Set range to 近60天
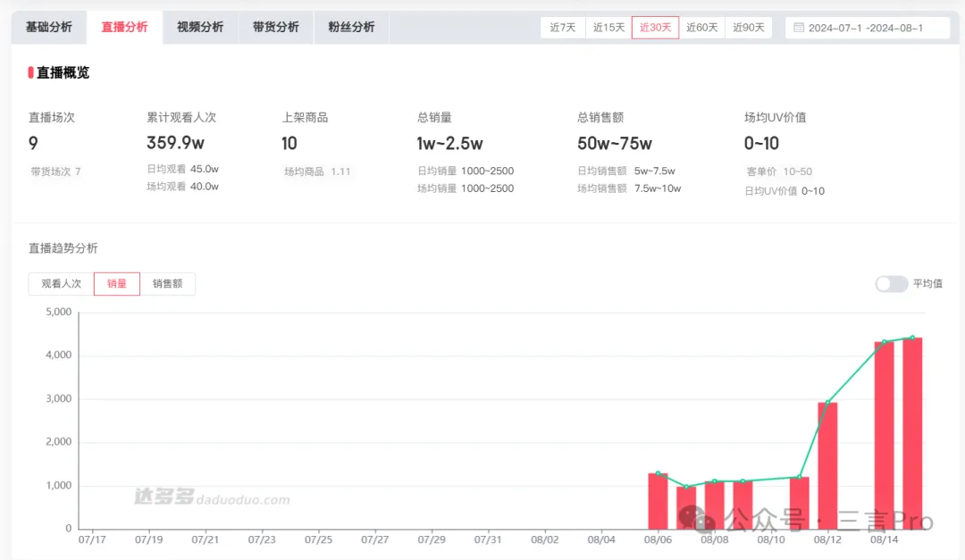Image resolution: width=965 pixels, height=560 pixels. 701,28
